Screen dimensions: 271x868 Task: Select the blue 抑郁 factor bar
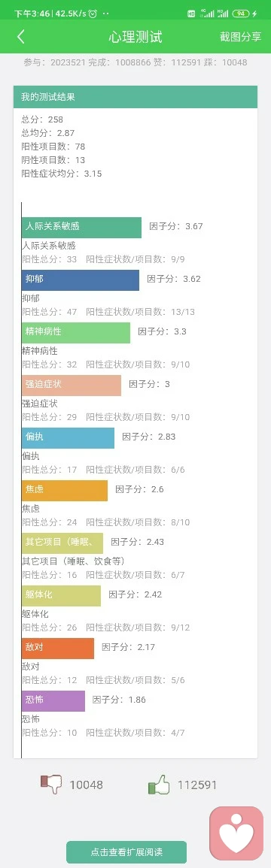pyautogui.click(x=81, y=280)
